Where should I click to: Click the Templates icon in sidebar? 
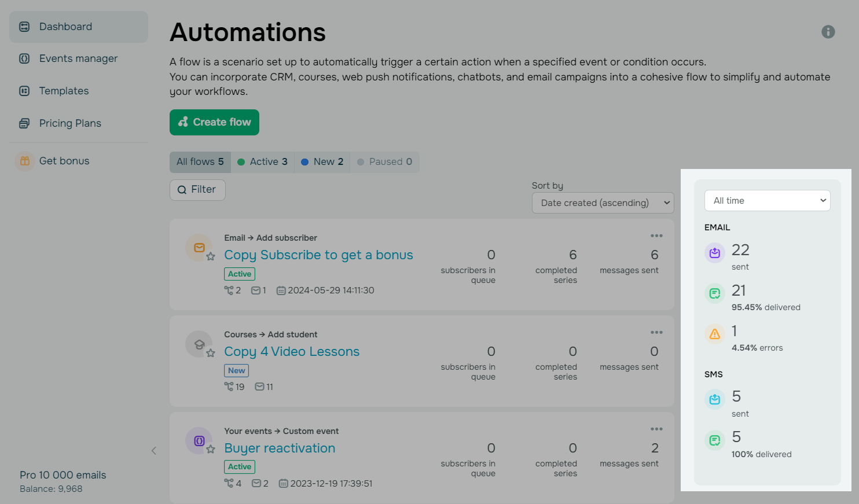24,91
